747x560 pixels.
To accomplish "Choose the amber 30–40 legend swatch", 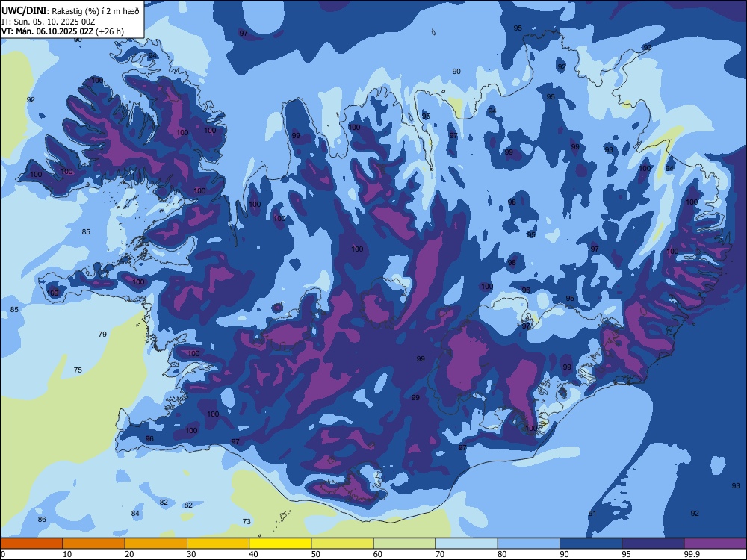I will [218, 544].
